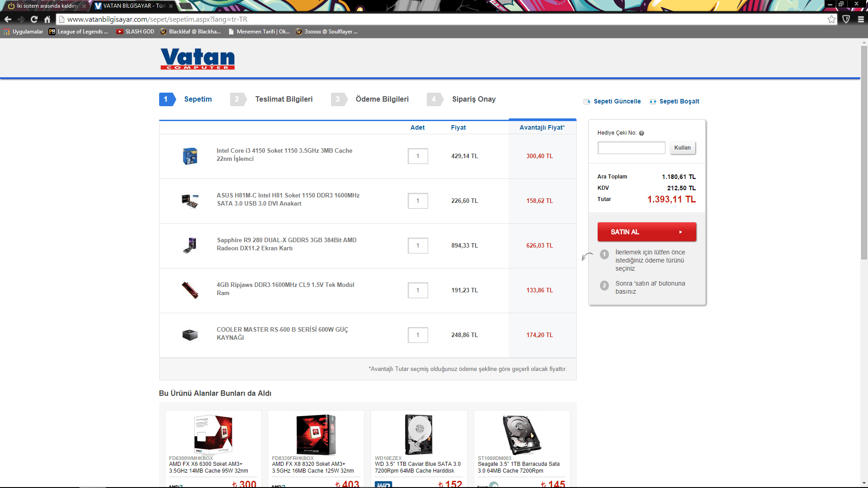Bookmark page with star icon
868x488 pixels.
click(831, 19)
